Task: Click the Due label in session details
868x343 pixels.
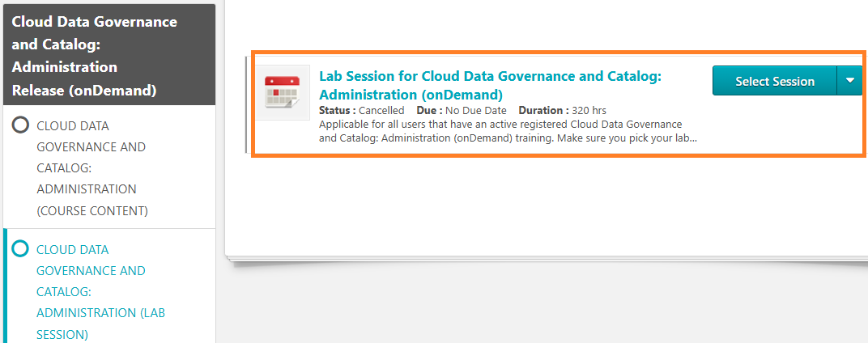Action: tap(428, 110)
